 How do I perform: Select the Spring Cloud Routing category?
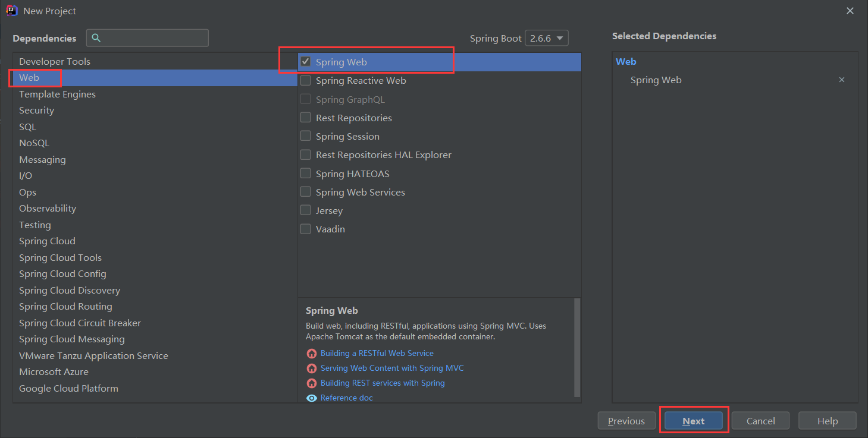pyautogui.click(x=155, y=307)
